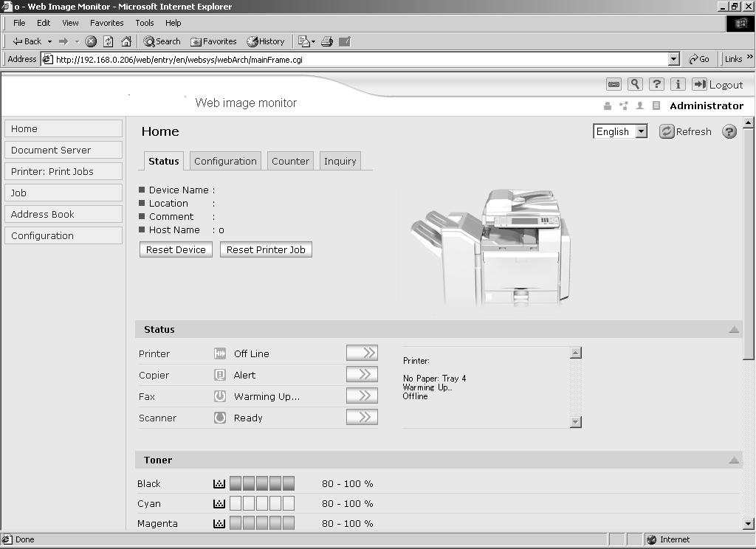
Task: Click the Cyan toner level bar
Action: click(262, 503)
